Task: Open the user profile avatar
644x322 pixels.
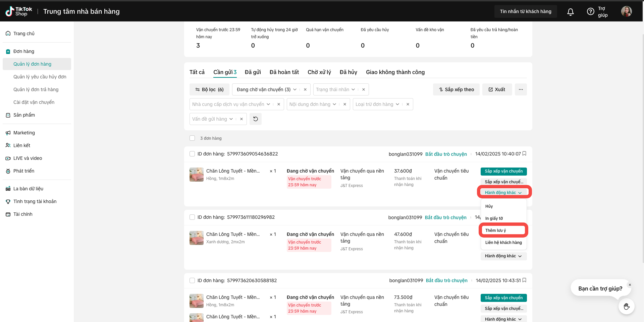Action: coord(626,11)
